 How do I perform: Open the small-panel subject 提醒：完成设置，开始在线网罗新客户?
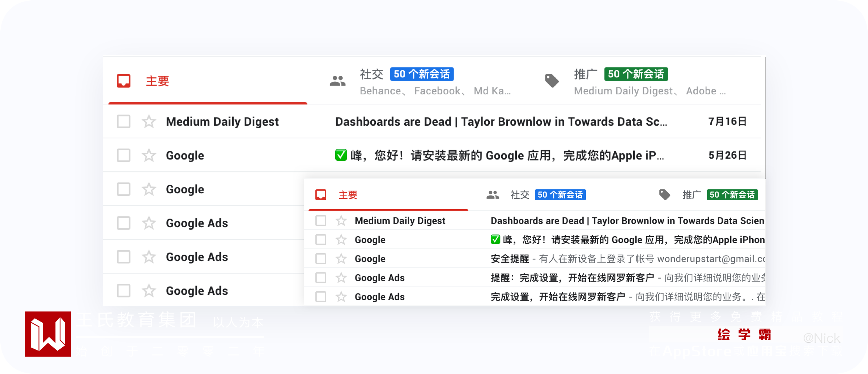point(573,278)
